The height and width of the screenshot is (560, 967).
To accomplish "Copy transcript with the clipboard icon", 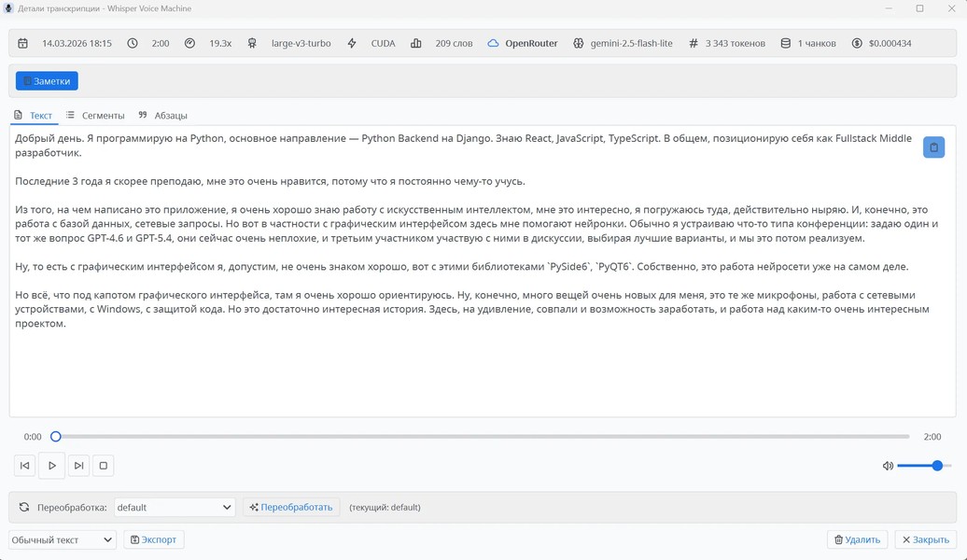I will click(933, 147).
